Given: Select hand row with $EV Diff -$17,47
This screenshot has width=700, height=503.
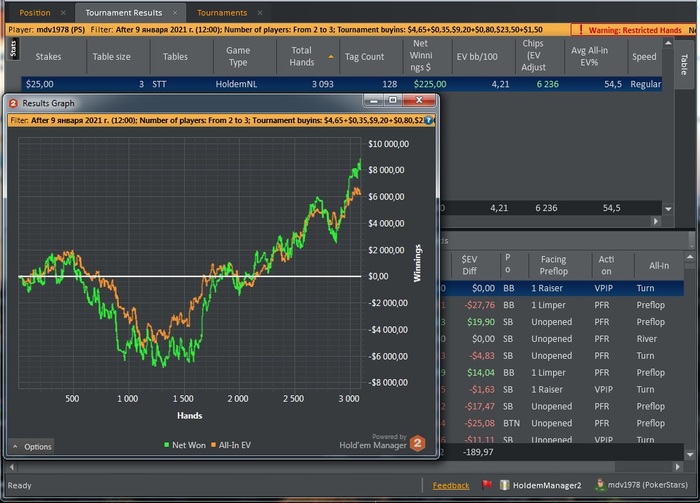Looking at the screenshot, I should click(562, 407).
